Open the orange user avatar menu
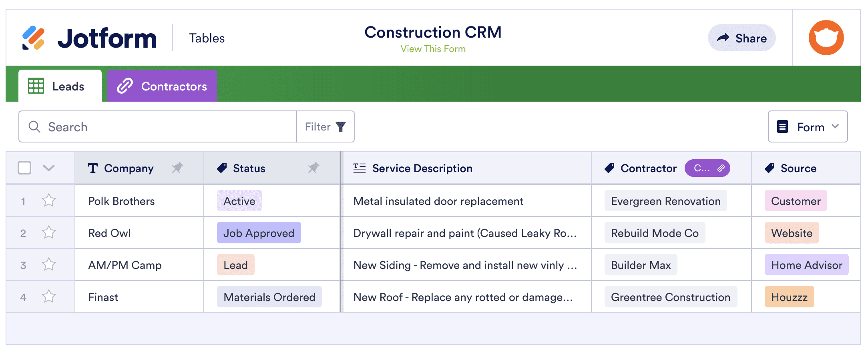Image resolution: width=868 pixels, height=353 pixels. tap(826, 38)
